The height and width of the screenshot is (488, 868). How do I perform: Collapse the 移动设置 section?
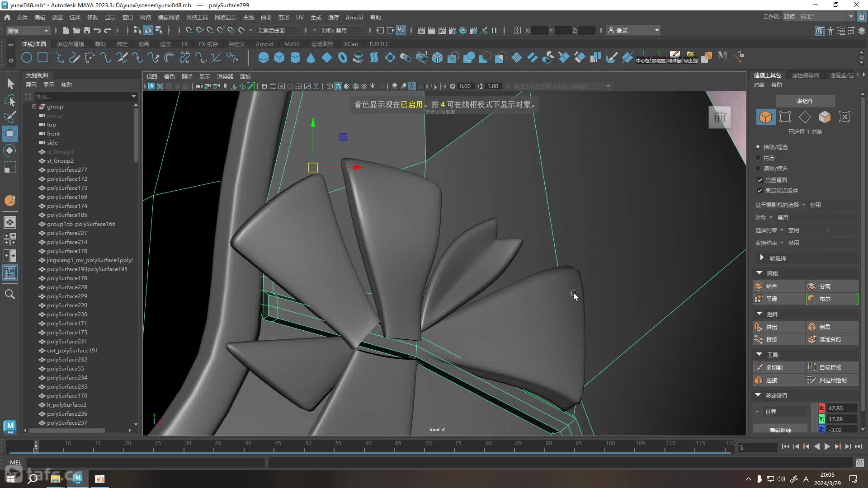pyautogui.click(x=758, y=395)
